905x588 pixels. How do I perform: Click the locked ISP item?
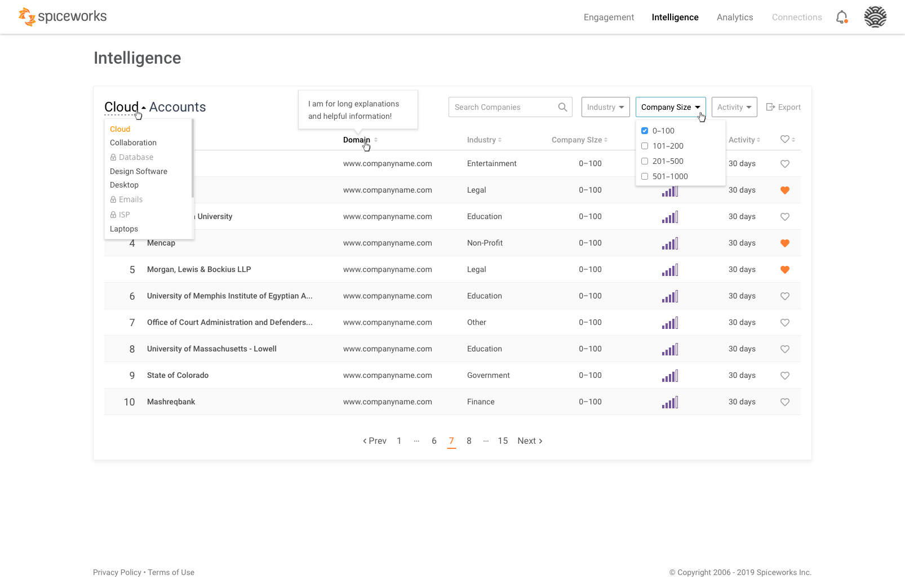(120, 215)
